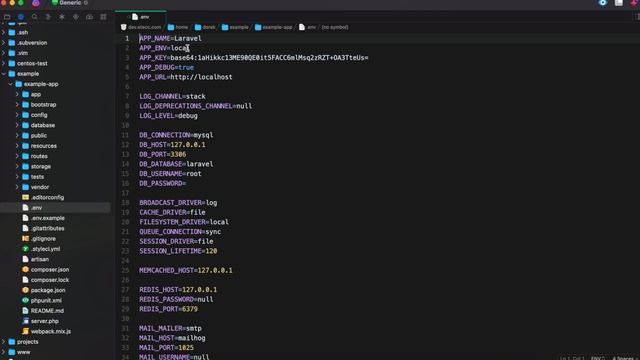This screenshot has height=360, width=640.
Task: Click the MAIL_HOST=mailhog line
Action: coord(172,338)
